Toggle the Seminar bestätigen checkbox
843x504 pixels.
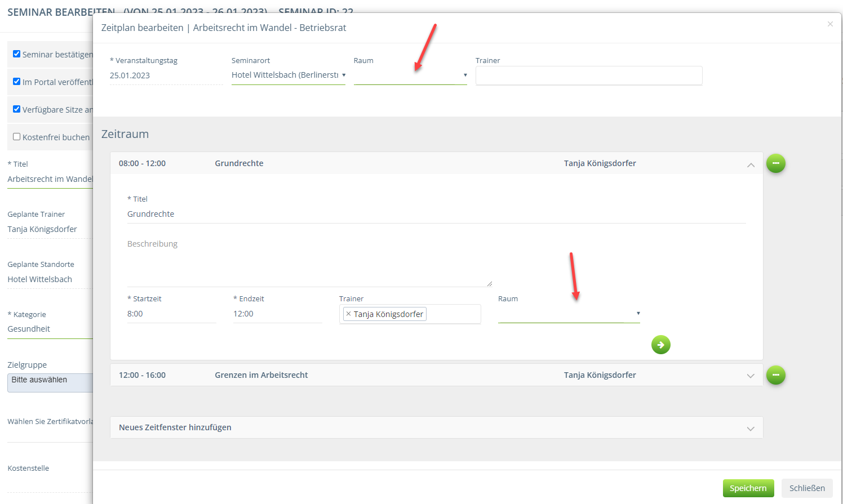click(x=17, y=54)
